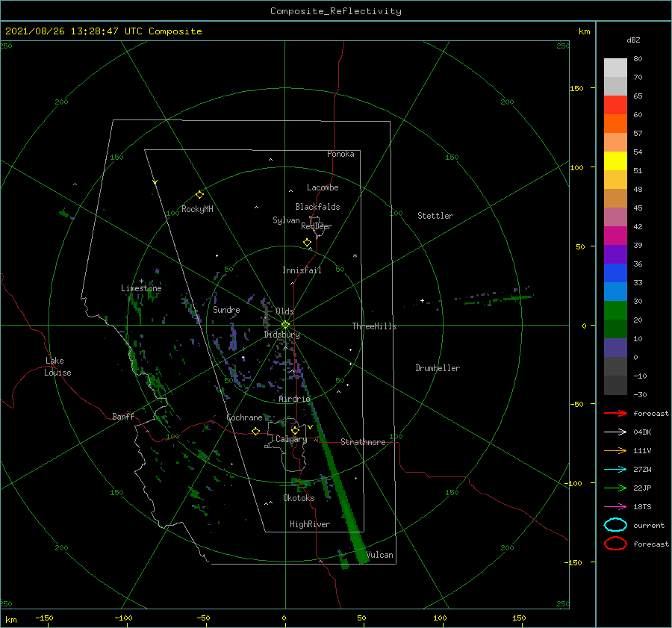672x628 pixels.
Task: Click the red 65–60 dBZ color swatch
Action: point(615,105)
